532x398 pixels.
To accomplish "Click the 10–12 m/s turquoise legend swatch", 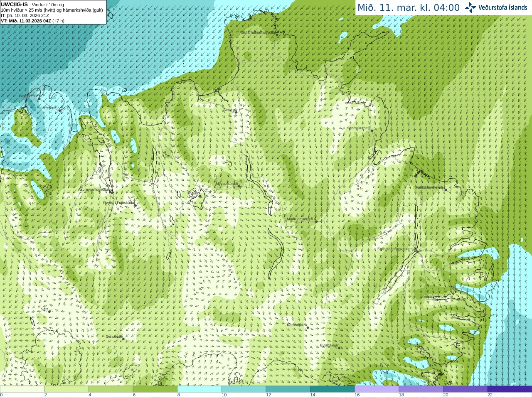I will point(244,389).
